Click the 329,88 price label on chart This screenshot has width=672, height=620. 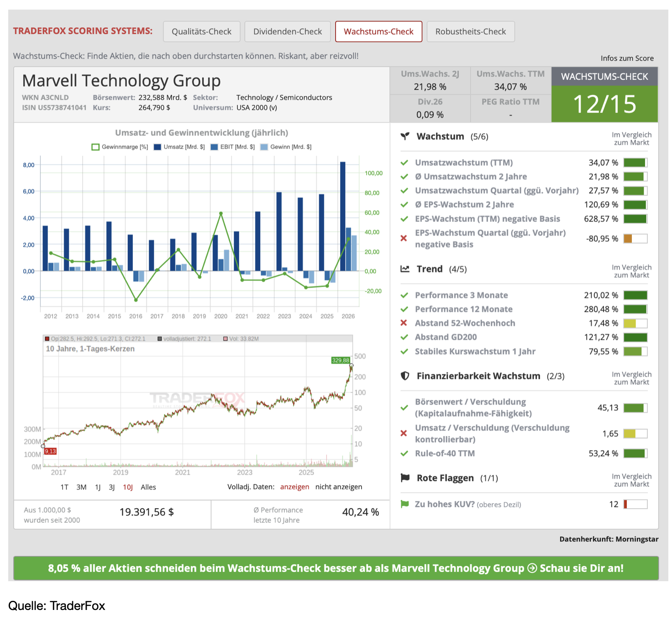click(341, 360)
